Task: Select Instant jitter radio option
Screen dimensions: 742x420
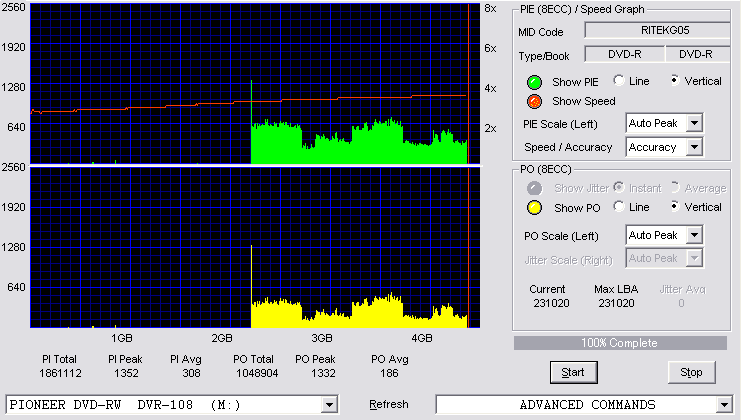Action: 619,187
